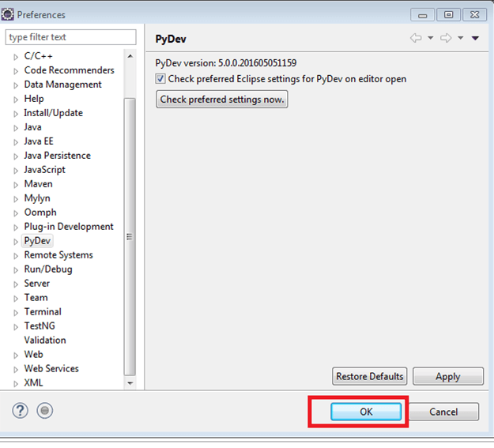
Task: Confirm with the OK button
Action: [x=366, y=412]
